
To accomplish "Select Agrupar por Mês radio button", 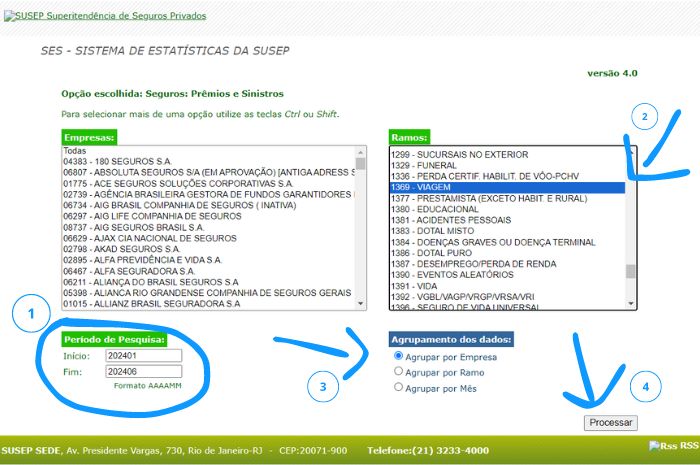I will click(x=398, y=387).
